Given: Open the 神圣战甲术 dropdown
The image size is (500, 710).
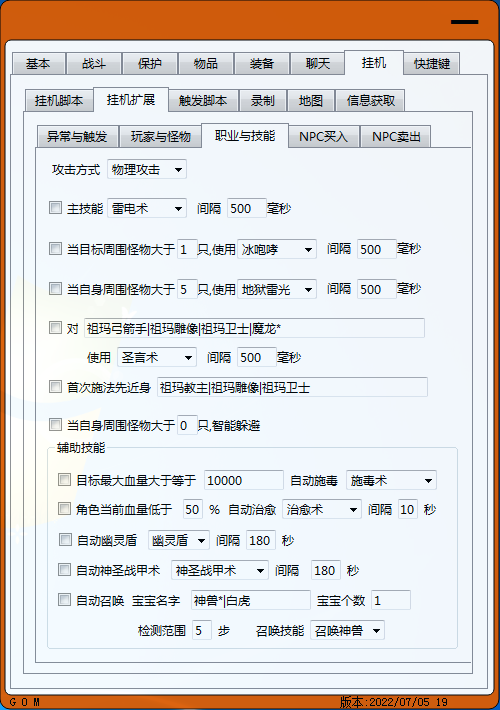Looking at the screenshot, I should [220, 571].
